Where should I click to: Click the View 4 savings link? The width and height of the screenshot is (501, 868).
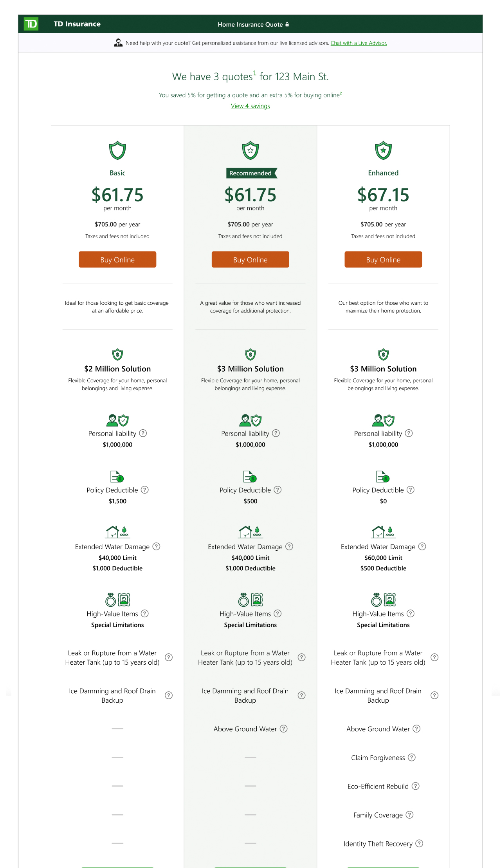[250, 106]
